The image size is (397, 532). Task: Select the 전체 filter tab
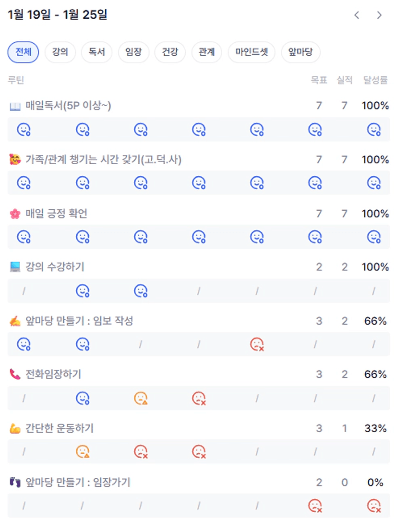tap(23, 52)
